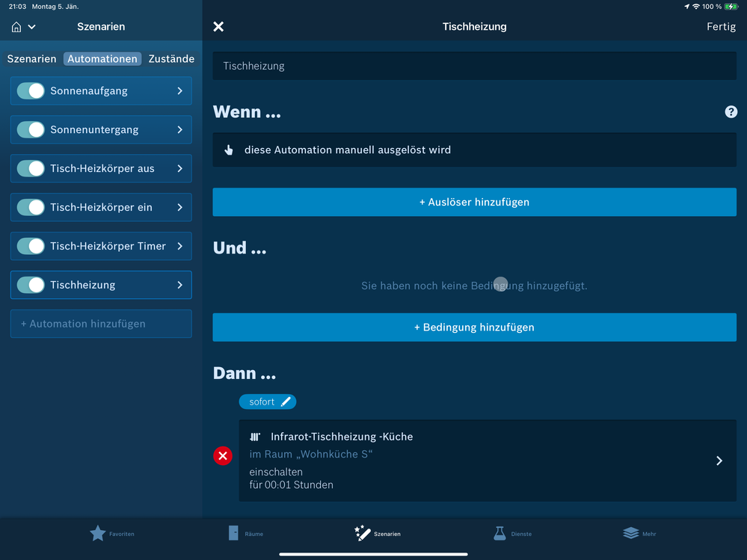Disable the Tisch-Heizkörper aus automation switch

pyautogui.click(x=31, y=169)
